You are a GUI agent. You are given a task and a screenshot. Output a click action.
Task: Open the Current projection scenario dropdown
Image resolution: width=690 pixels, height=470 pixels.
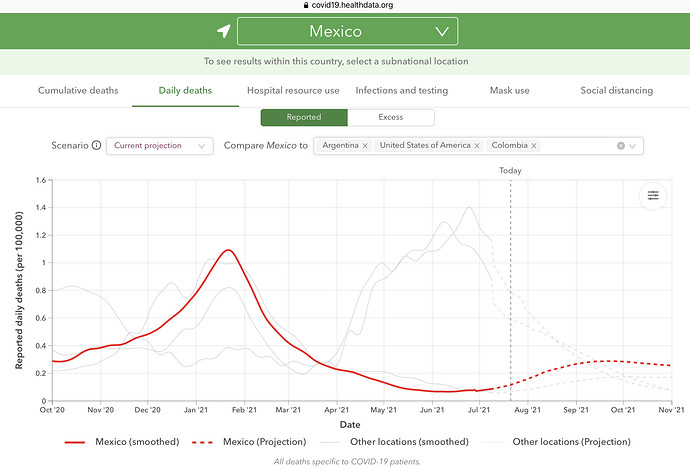[x=160, y=146]
